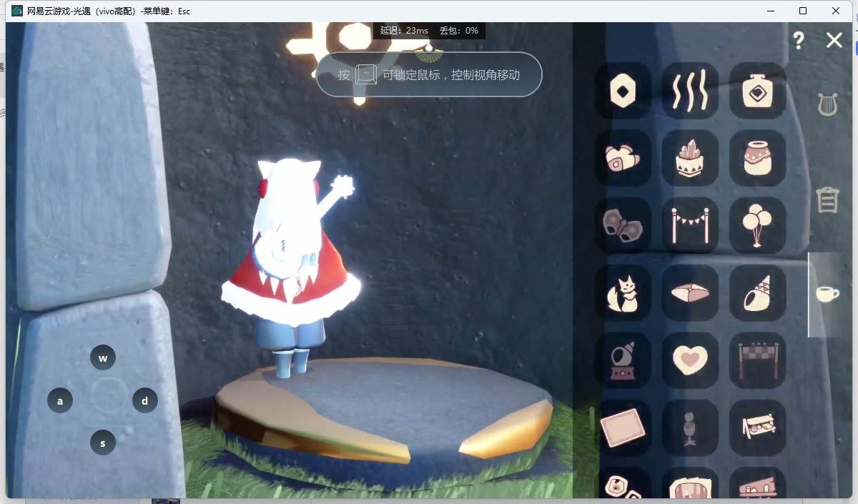The width and height of the screenshot is (858, 504).
Task: Select the heart prop icon
Action: (690, 360)
